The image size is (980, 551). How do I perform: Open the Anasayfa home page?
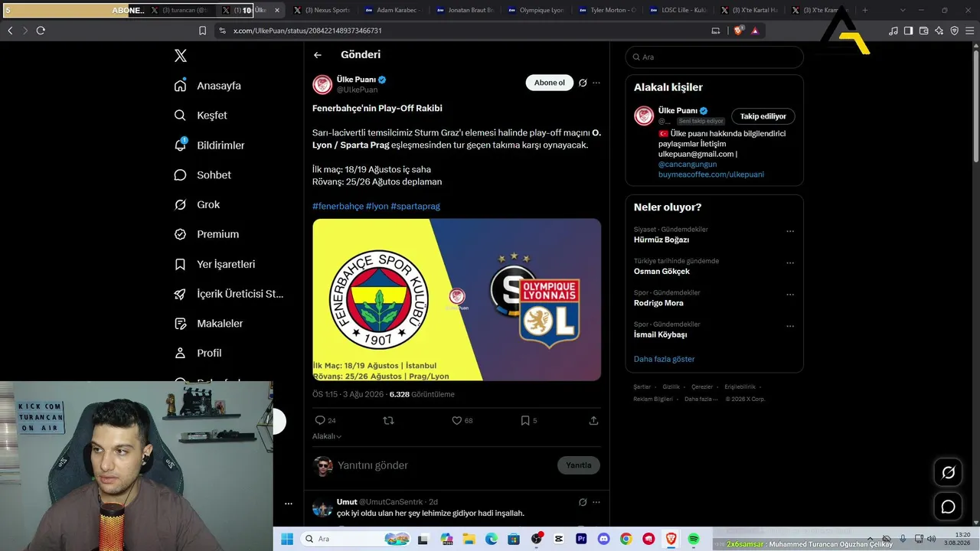(207, 86)
